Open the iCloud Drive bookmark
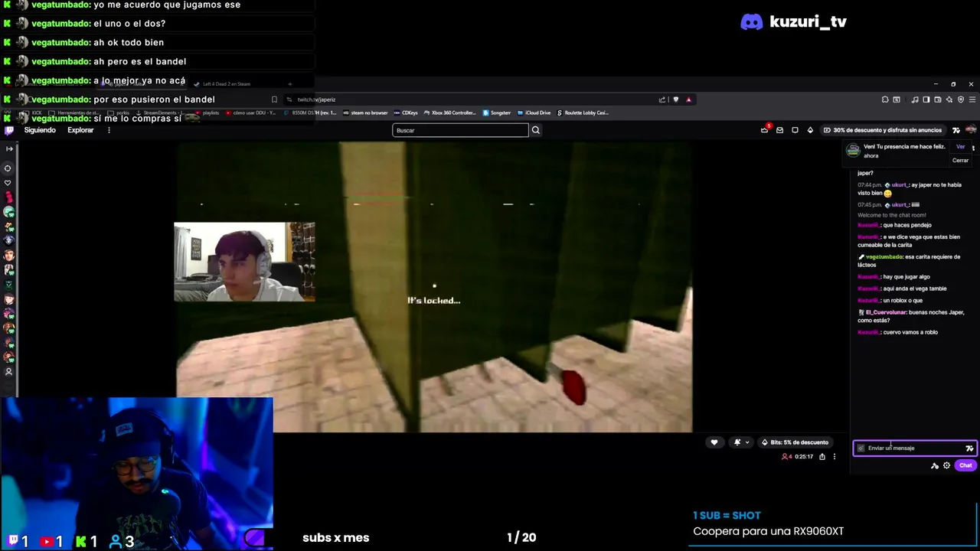Screen dimensions: 980x551 534,112
